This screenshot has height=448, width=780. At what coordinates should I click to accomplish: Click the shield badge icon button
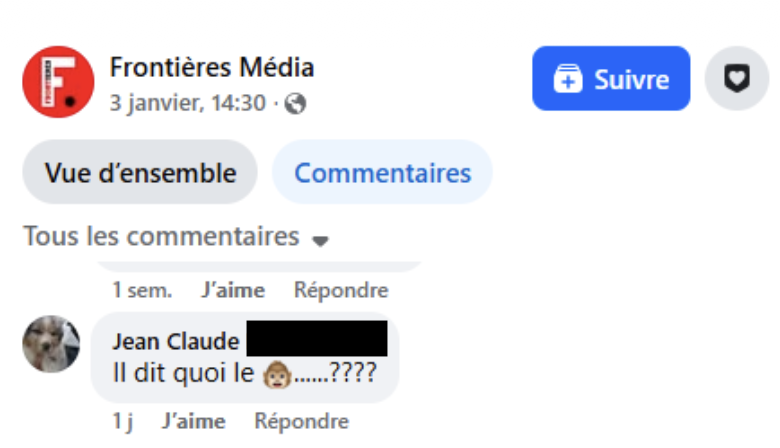(737, 79)
